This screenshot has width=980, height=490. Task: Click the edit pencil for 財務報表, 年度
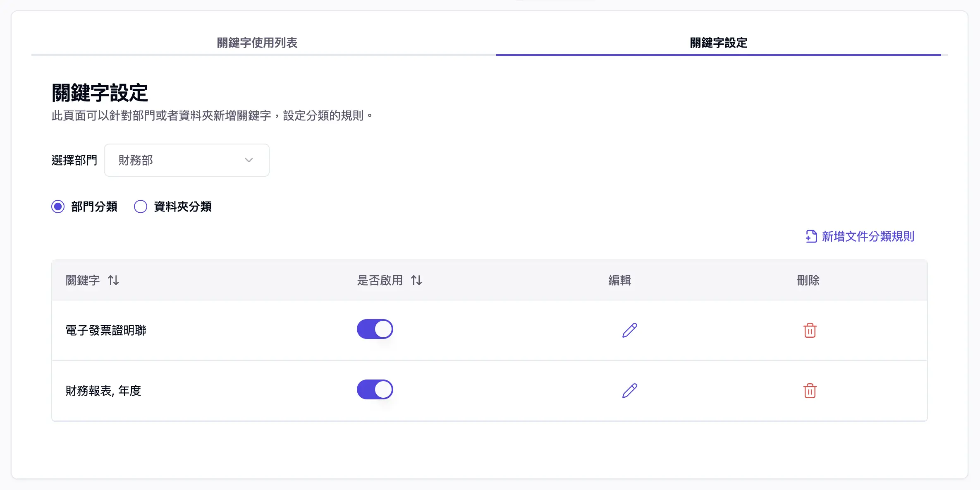(629, 390)
